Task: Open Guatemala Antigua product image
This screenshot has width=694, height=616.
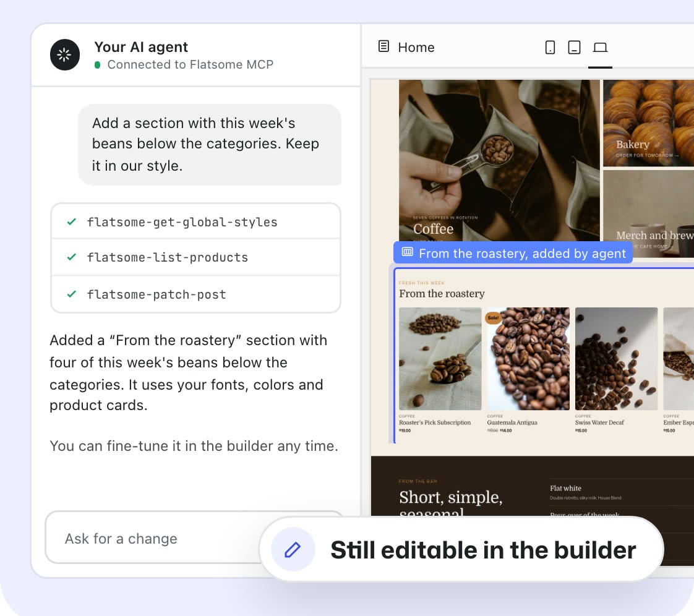Action: coord(528,359)
